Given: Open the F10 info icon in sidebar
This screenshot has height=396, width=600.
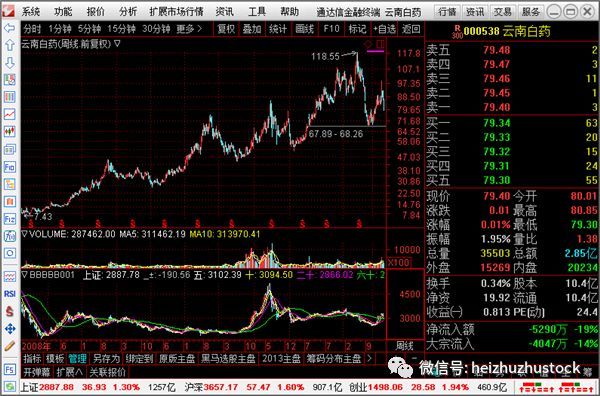Looking at the screenshot, I should (x=9, y=167).
